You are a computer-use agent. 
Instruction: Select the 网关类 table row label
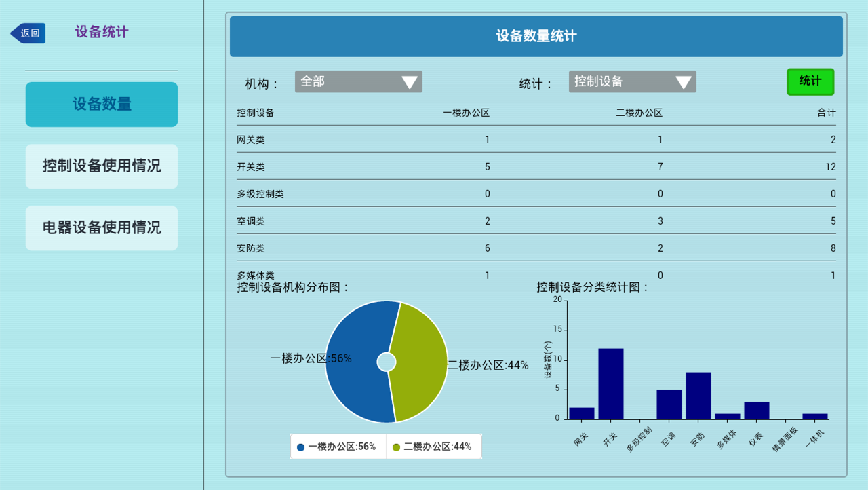coord(251,140)
